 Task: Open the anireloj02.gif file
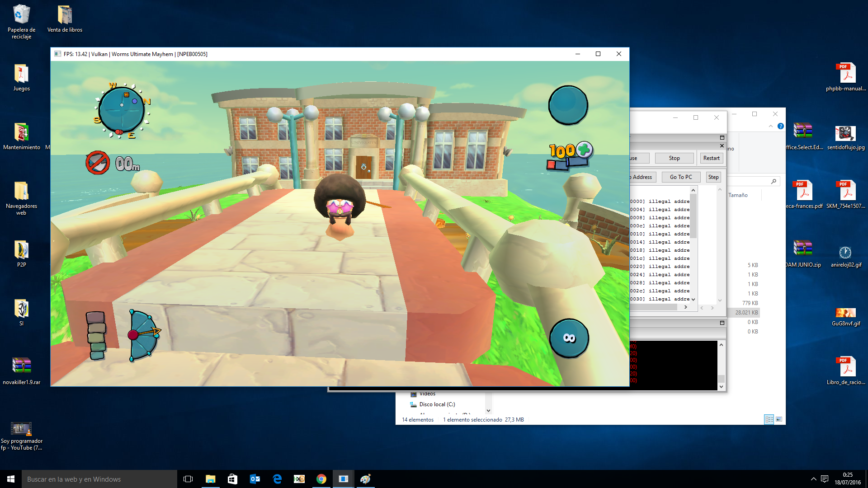click(x=846, y=257)
